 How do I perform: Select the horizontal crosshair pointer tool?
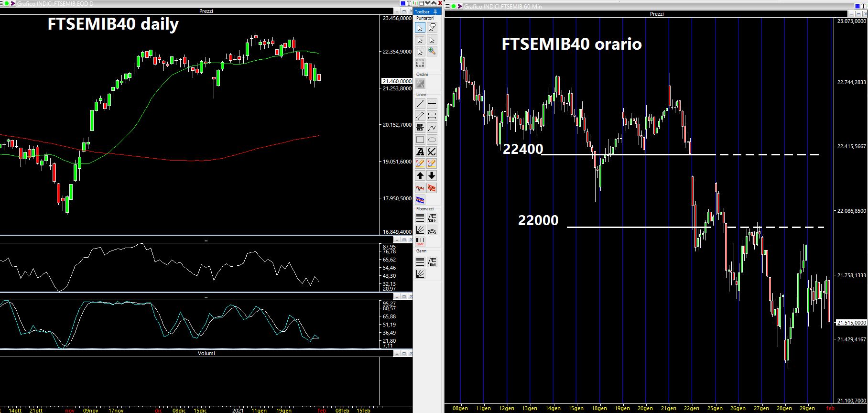point(420,40)
